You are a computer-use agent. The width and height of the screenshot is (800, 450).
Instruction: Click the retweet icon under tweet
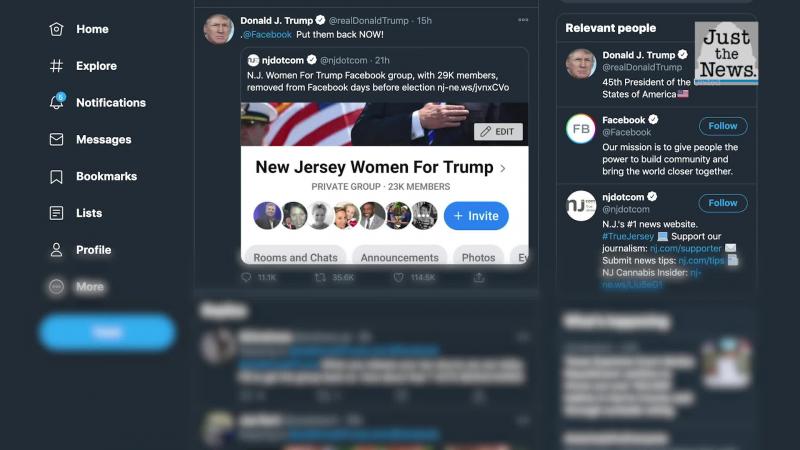[320, 277]
